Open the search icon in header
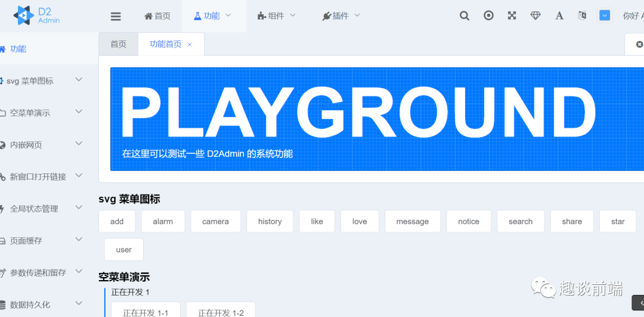The image size is (644, 317). (x=464, y=15)
